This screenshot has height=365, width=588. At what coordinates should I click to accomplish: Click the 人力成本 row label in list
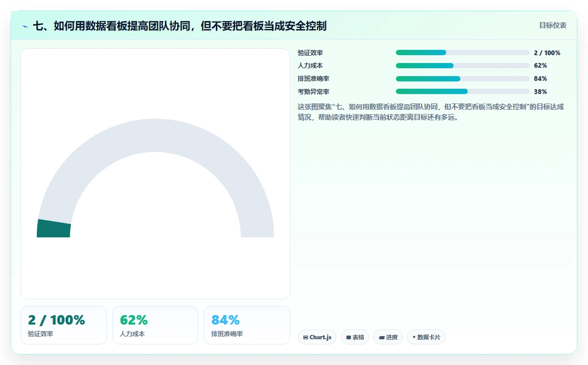point(310,66)
